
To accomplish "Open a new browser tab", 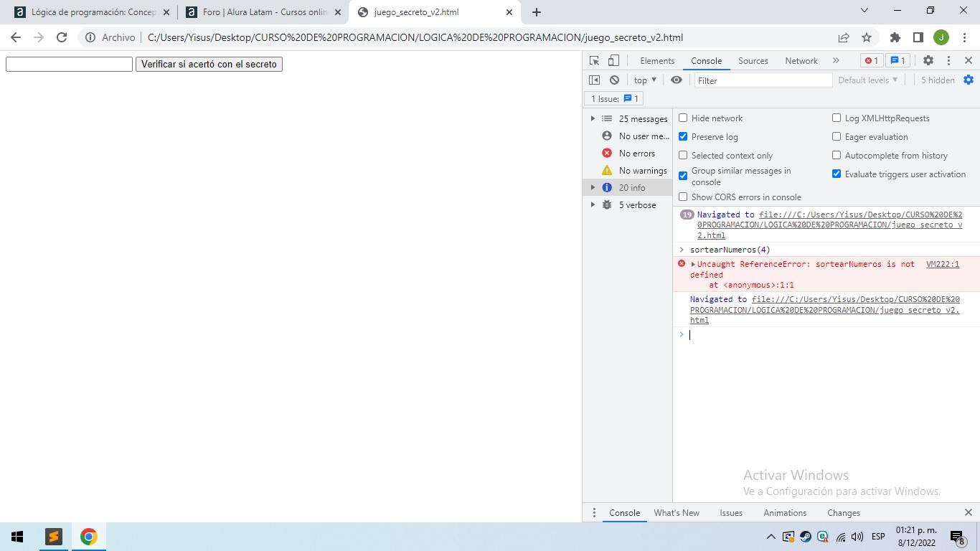I will (536, 12).
